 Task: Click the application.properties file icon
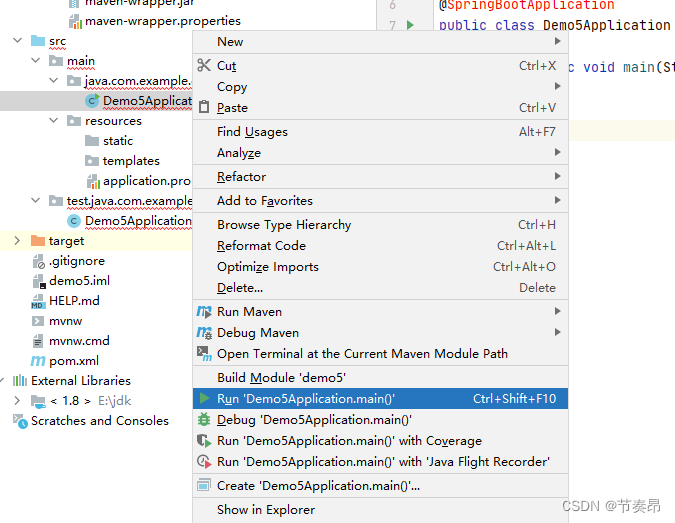click(x=93, y=181)
